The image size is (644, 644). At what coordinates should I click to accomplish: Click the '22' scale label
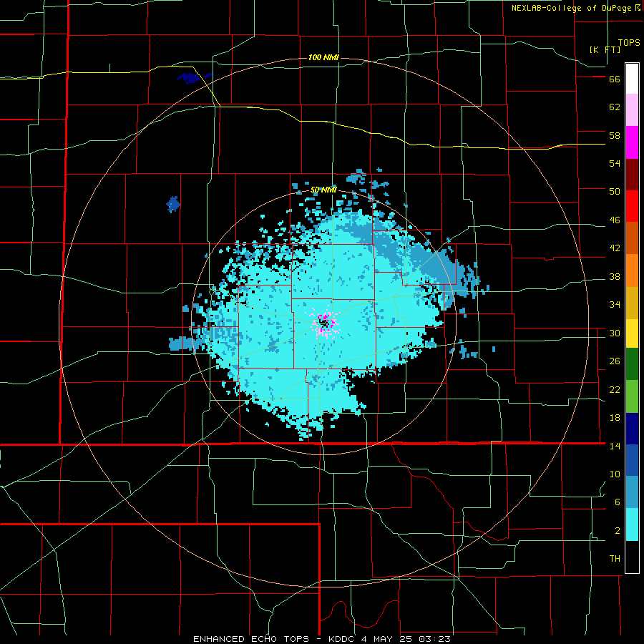click(615, 390)
